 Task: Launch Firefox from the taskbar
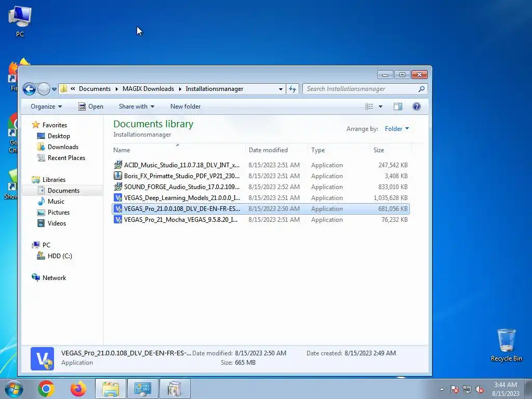point(78,389)
